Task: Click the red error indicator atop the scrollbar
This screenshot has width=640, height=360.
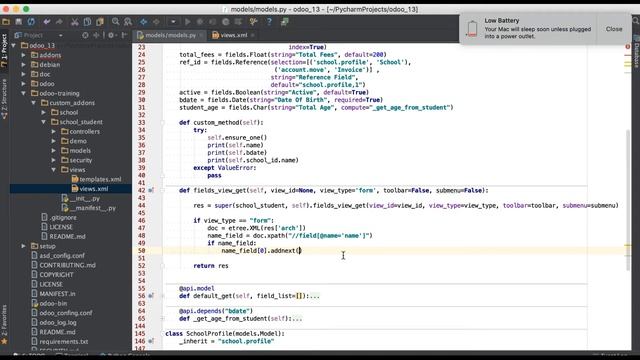Action: [628, 47]
